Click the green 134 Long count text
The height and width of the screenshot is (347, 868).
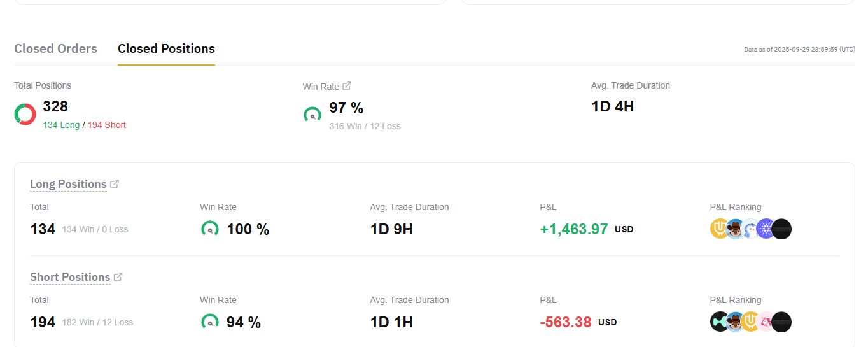point(61,125)
